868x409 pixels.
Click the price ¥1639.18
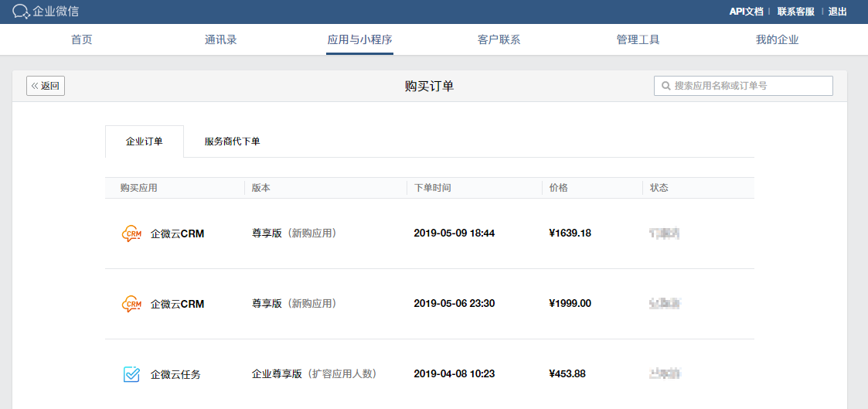(570, 233)
